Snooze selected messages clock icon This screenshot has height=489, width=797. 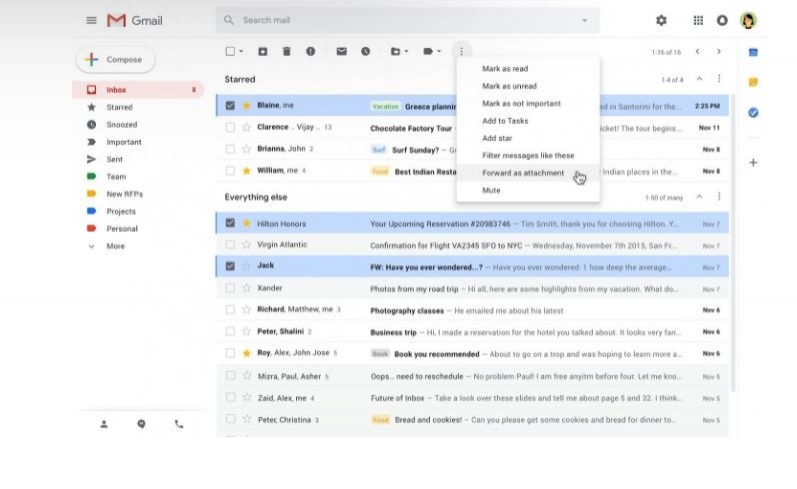(365, 51)
